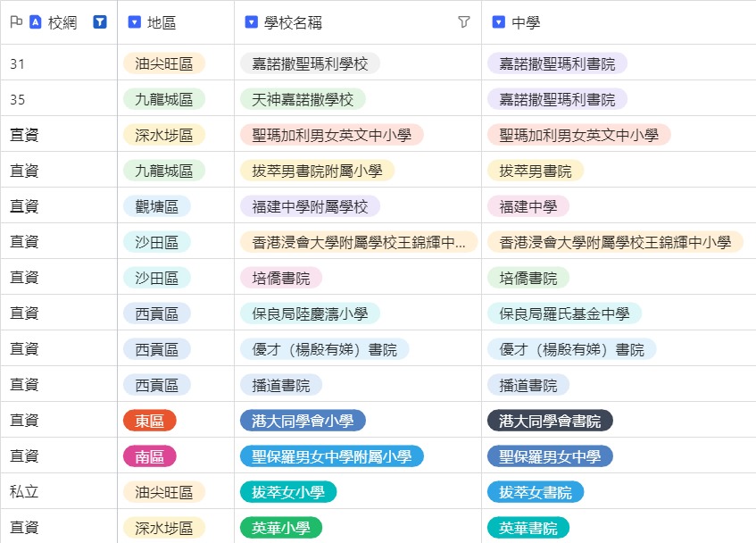Click 培僑書院 in 中學 column
The image size is (756, 543).
pos(528,278)
